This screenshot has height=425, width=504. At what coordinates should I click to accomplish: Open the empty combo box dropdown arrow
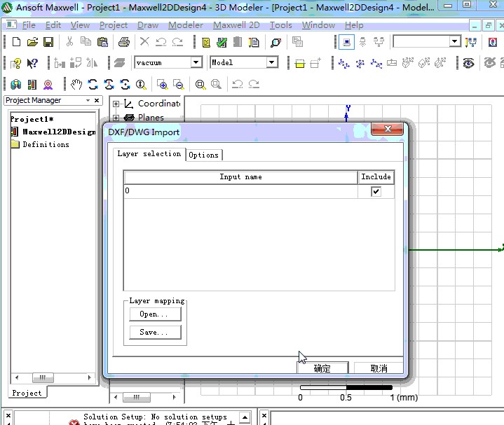tap(454, 41)
